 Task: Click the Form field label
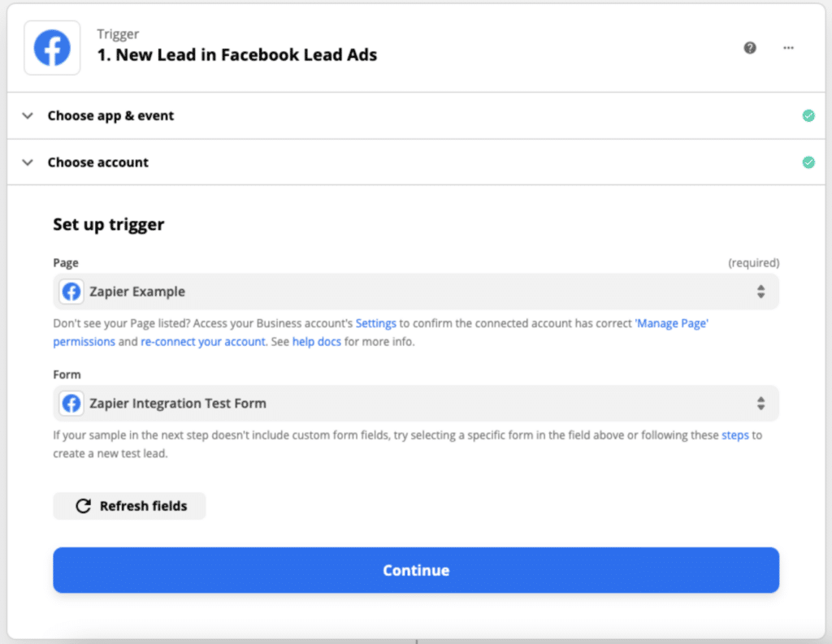[x=67, y=374]
